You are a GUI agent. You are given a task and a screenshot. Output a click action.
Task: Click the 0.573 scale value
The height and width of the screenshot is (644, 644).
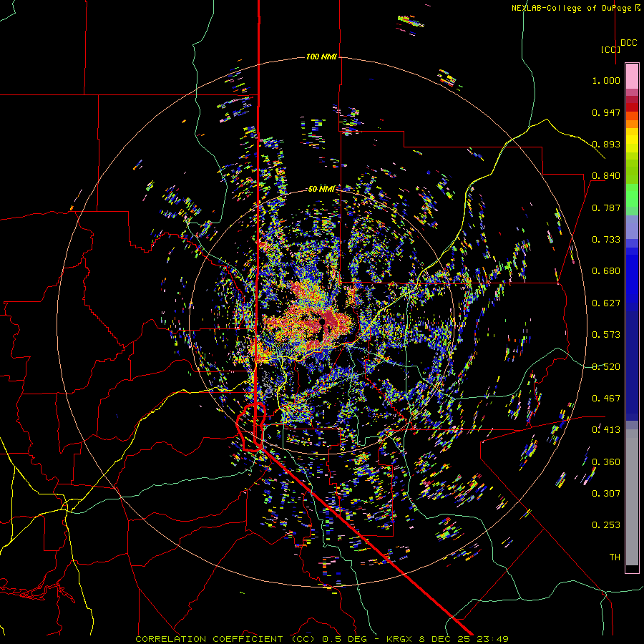tap(606, 335)
